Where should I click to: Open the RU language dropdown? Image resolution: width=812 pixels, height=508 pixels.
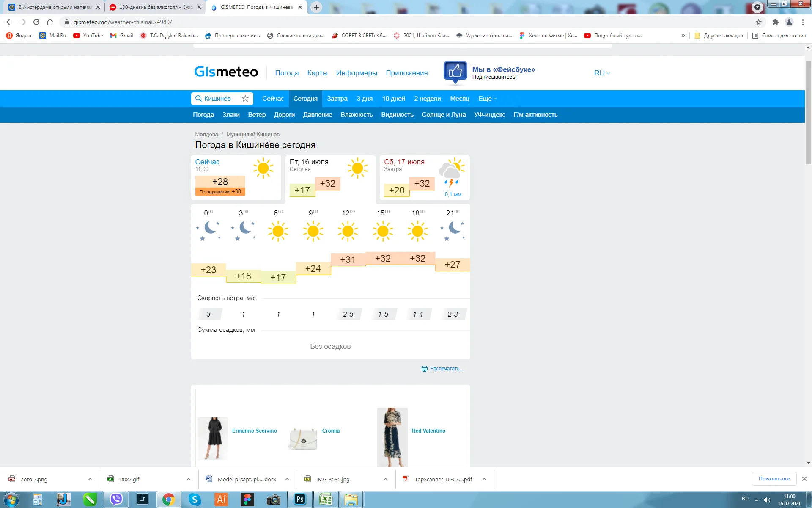coord(602,73)
